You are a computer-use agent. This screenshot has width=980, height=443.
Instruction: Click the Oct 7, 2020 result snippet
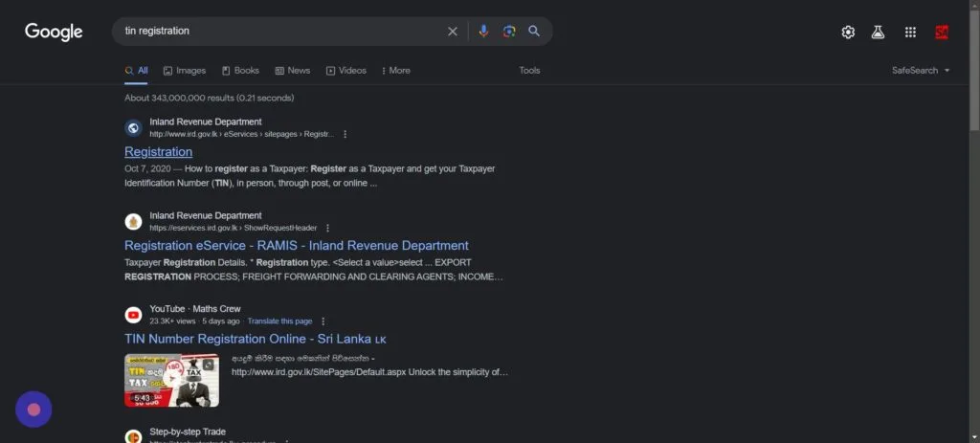(x=310, y=176)
